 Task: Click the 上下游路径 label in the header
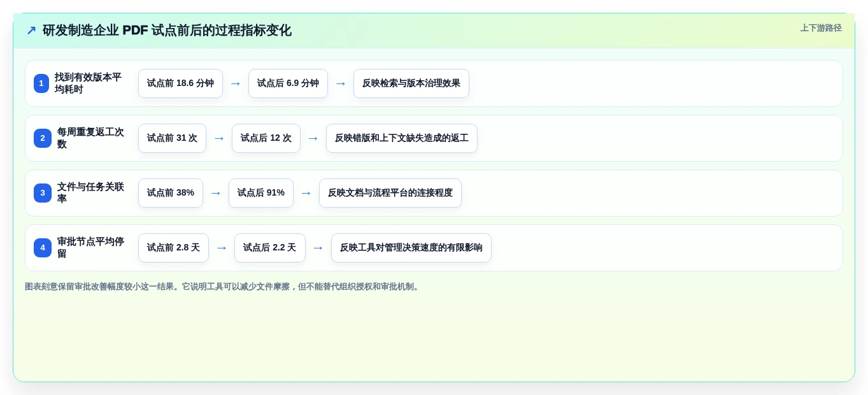[821, 28]
